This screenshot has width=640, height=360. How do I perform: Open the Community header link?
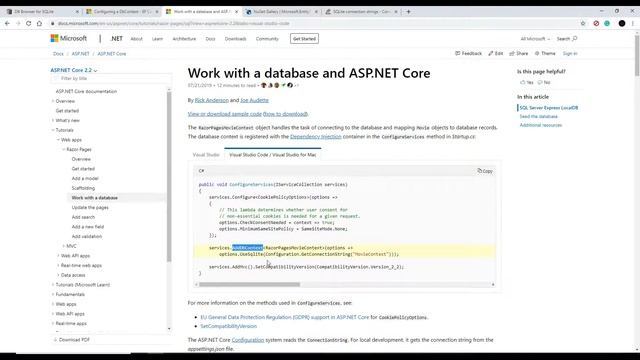coord(267,39)
